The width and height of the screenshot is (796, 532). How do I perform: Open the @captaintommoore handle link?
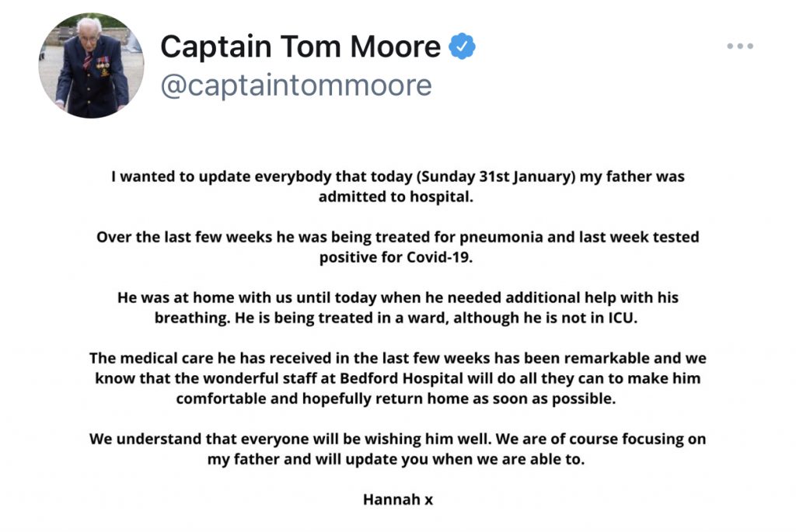point(295,85)
